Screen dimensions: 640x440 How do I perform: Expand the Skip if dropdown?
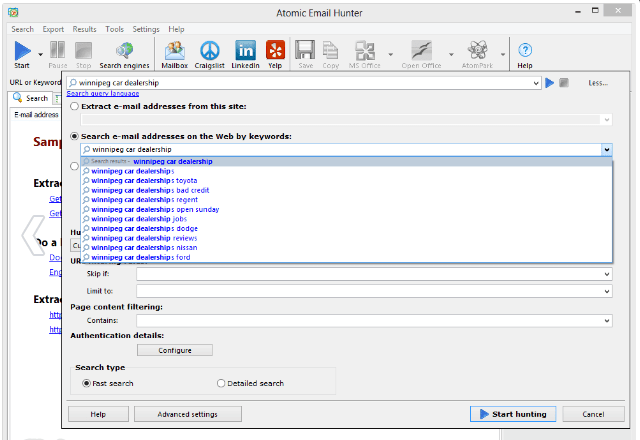click(x=607, y=274)
